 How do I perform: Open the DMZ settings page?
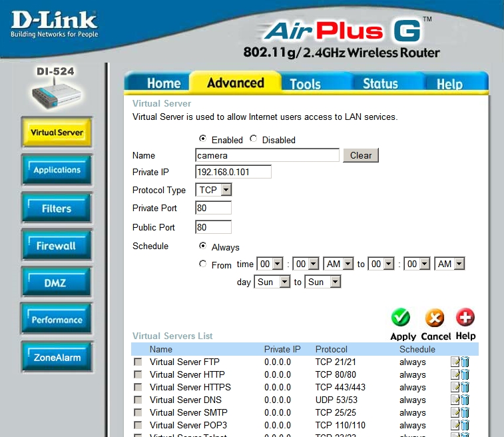point(56,283)
